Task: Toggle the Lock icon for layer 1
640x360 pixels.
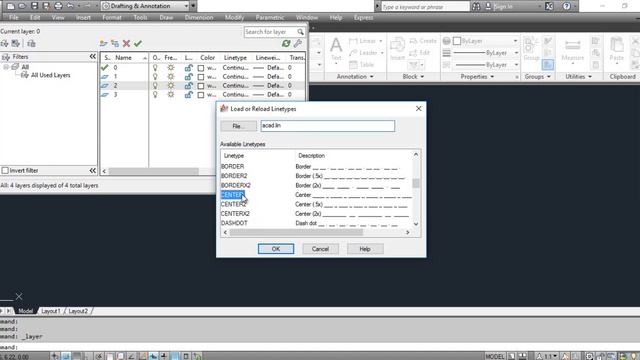Action: 188,76
